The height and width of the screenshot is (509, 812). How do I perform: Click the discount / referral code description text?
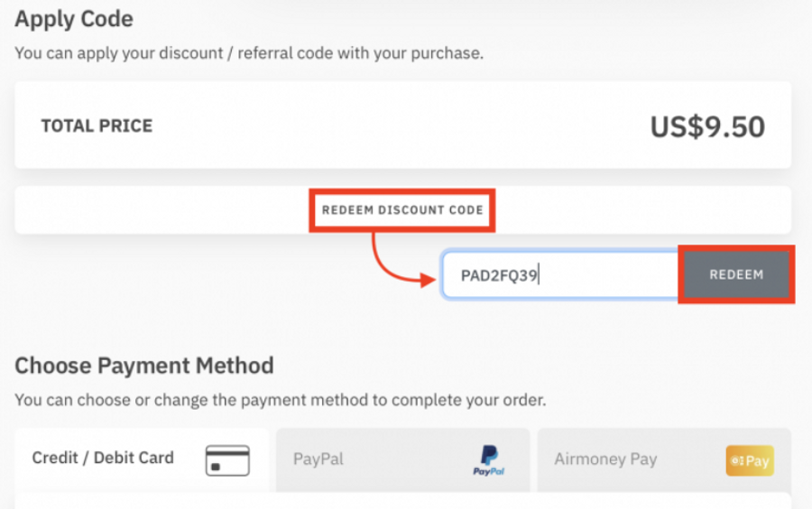click(x=249, y=53)
